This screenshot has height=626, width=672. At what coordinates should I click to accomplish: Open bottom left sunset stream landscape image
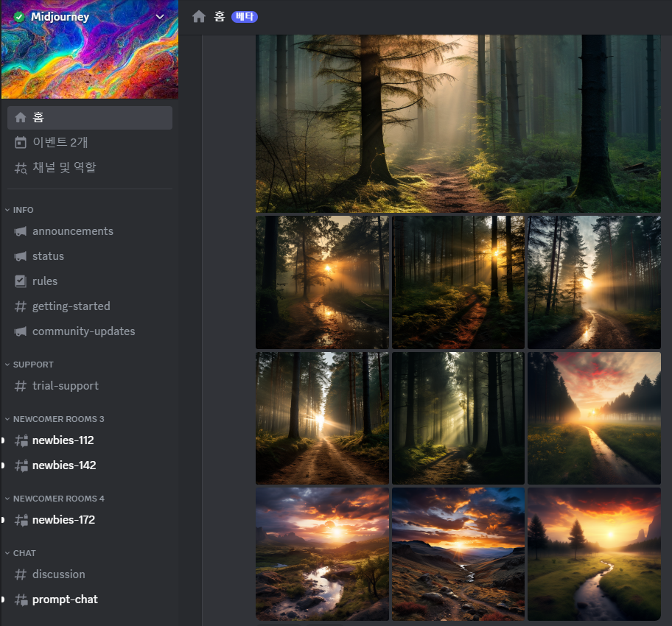click(322, 554)
